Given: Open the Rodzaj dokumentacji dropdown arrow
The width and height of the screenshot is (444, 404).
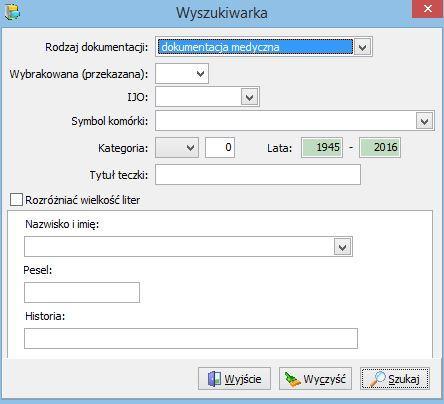Looking at the screenshot, I should 362,47.
